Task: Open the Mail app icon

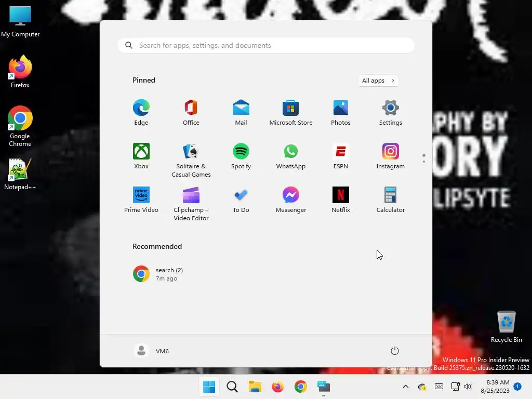Action: [241, 113]
